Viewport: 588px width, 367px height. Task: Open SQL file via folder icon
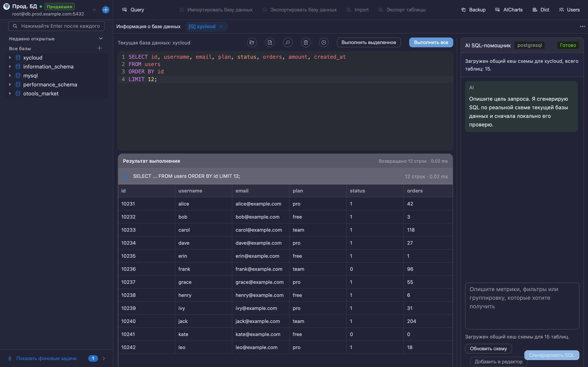coord(252,42)
